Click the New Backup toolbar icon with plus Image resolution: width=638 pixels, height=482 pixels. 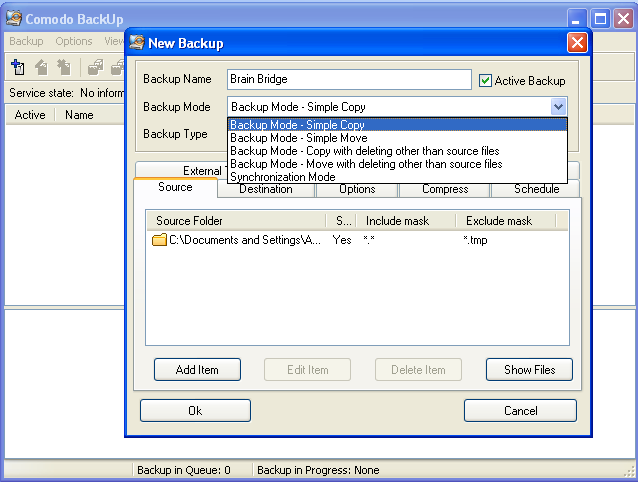(x=17, y=67)
